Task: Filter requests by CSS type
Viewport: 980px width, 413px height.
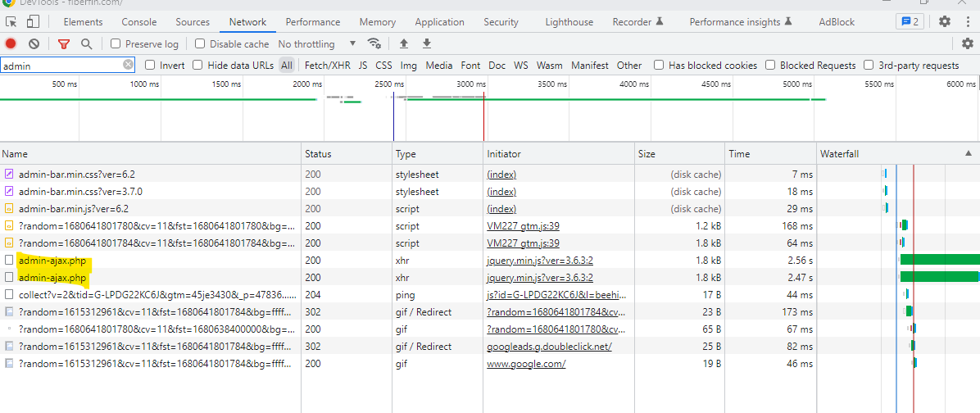Action: 383,65
